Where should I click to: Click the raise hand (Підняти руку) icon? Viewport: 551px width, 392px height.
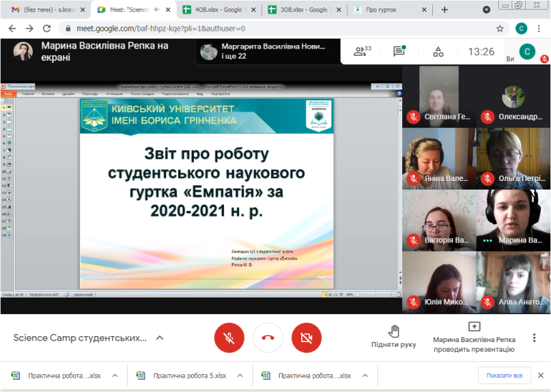click(393, 331)
